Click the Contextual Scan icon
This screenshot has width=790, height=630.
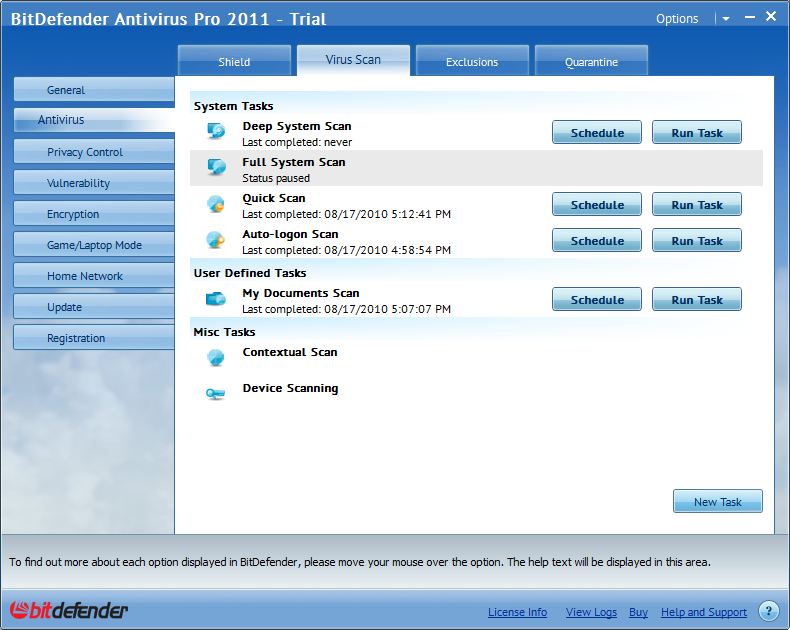(216, 357)
